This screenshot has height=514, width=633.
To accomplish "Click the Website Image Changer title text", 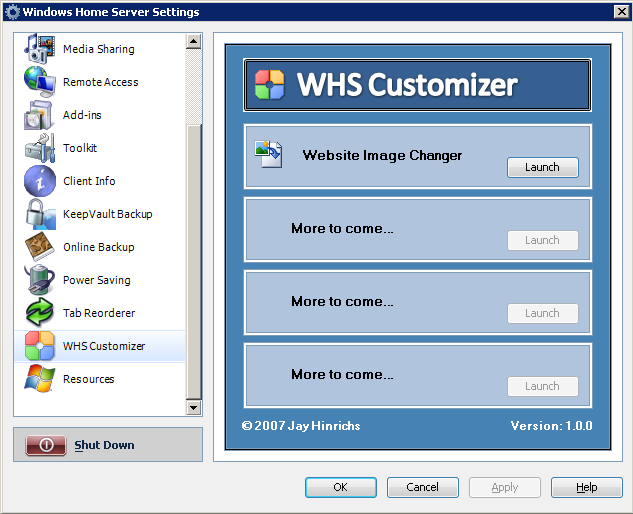I will tap(382, 155).
